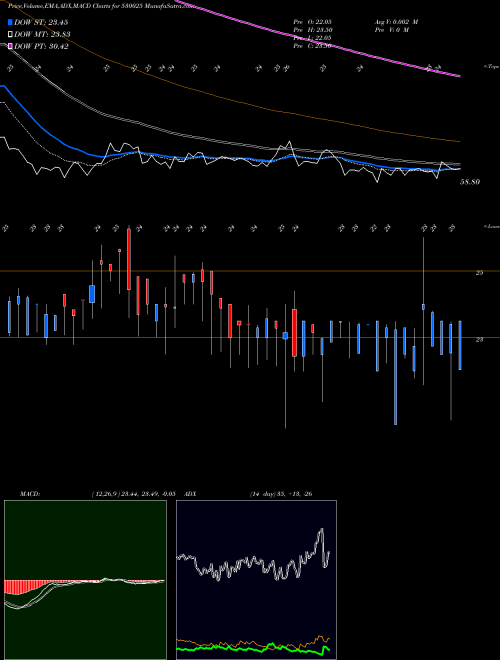This screenshot has width=500, height=660.
Task: Click the white DOW MT legend swatch
Action: [10, 35]
